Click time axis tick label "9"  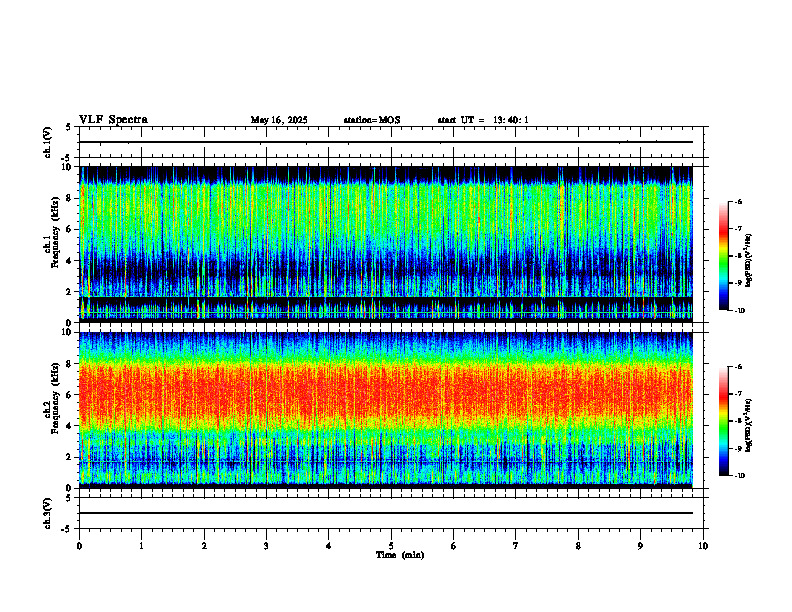(640, 546)
